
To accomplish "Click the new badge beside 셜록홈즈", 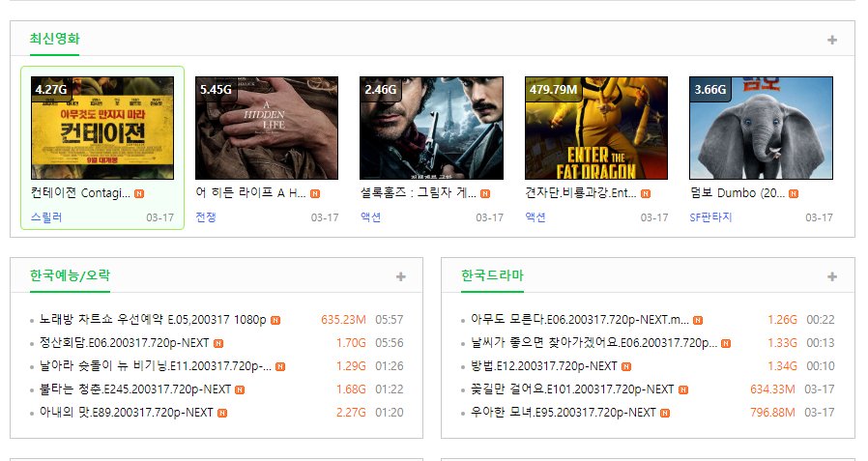I will [x=485, y=193].
